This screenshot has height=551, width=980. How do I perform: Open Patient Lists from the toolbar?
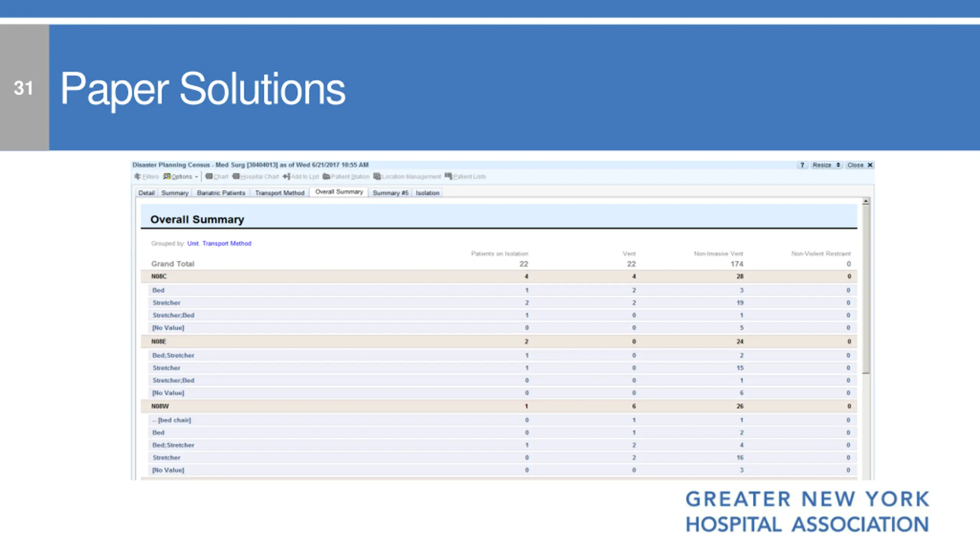point(465,176)
